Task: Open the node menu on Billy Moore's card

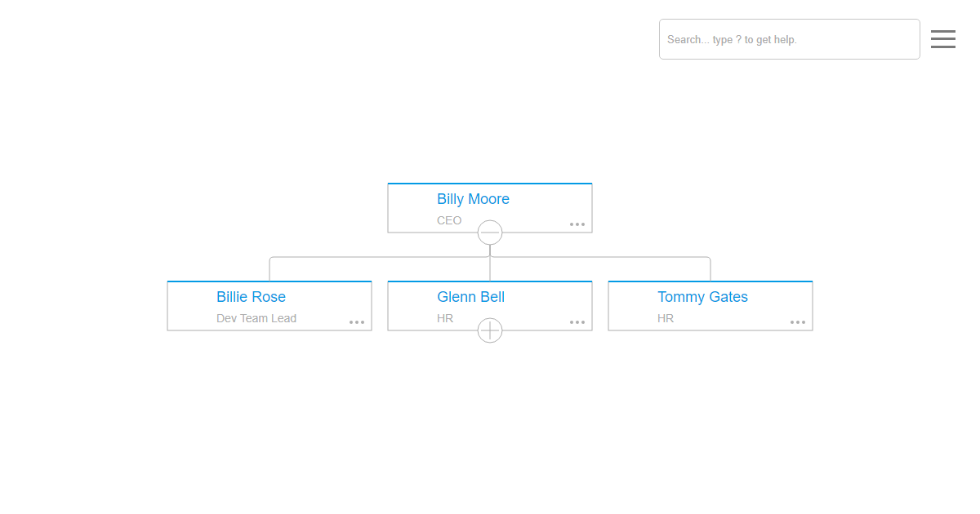Action: (577, 224)
